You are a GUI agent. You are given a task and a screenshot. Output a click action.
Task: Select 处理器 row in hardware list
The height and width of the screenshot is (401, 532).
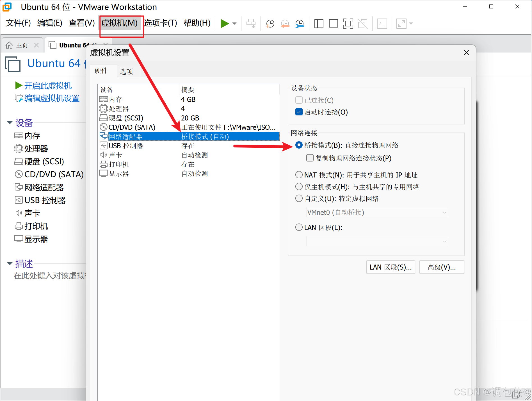coord(189,109)
